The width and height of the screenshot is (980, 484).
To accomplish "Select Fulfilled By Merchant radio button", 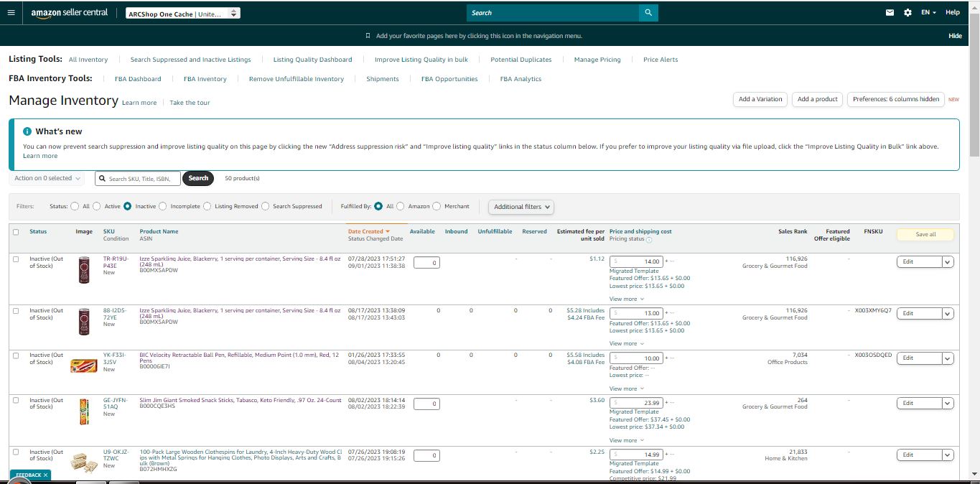I will pos(437,206).
